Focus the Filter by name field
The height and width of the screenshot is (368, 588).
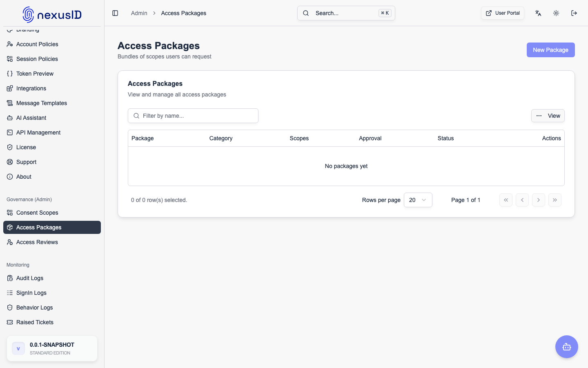pos(193,116)
